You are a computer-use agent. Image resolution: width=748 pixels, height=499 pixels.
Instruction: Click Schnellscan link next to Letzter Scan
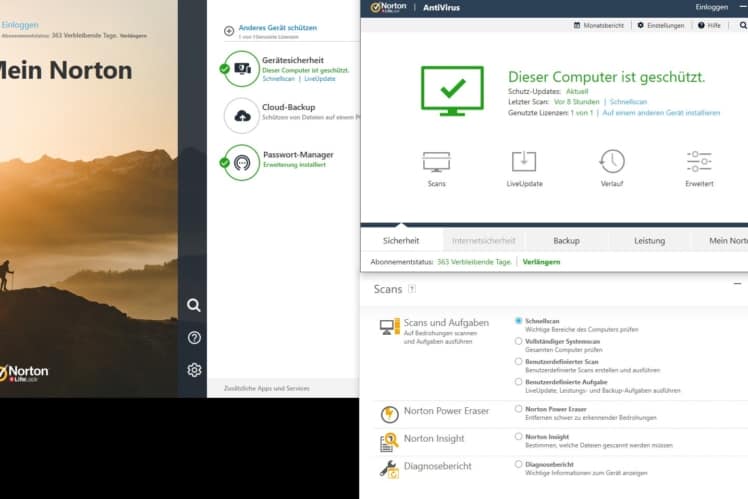point(628,102)
